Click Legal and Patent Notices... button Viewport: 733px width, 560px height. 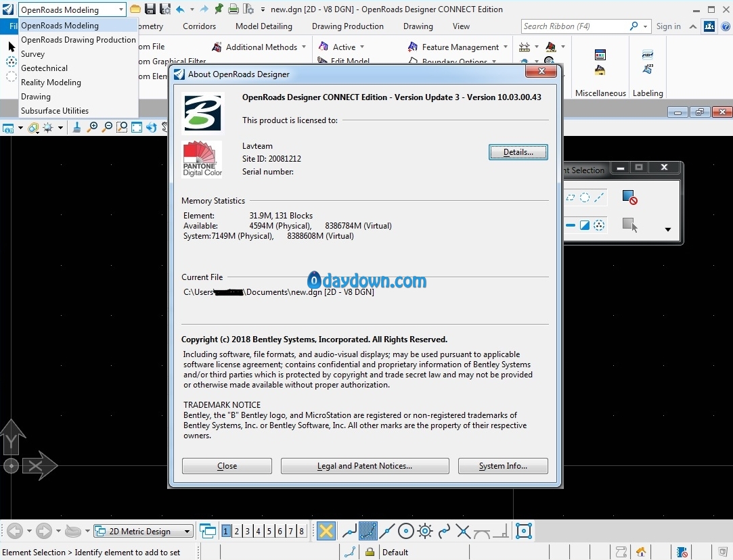click(365, 466)
